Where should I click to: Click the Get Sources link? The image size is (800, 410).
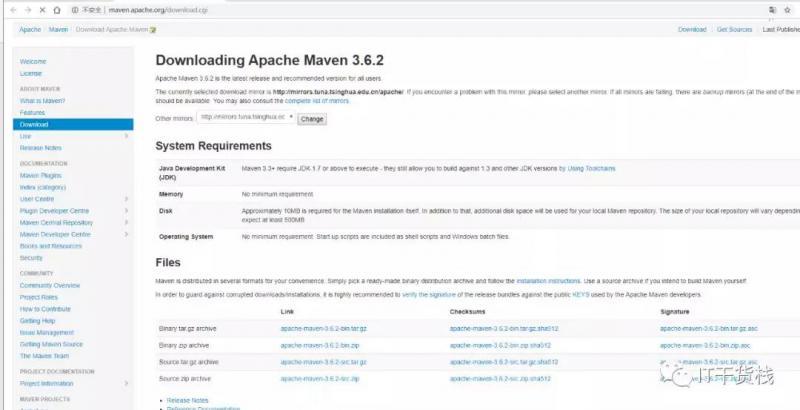point(734,30)
